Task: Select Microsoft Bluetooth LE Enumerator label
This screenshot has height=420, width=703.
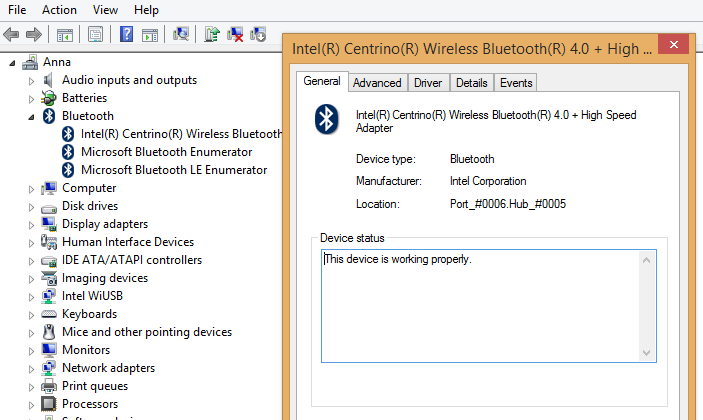Action: pyautogui.click(x=174, y=170)
